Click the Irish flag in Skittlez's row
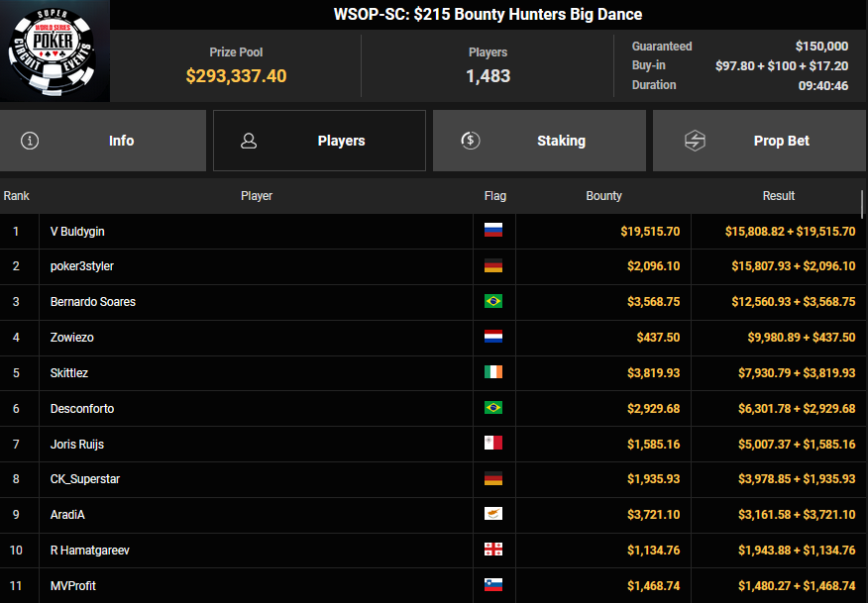Screen dimensions: 868x603 point(493,372)
